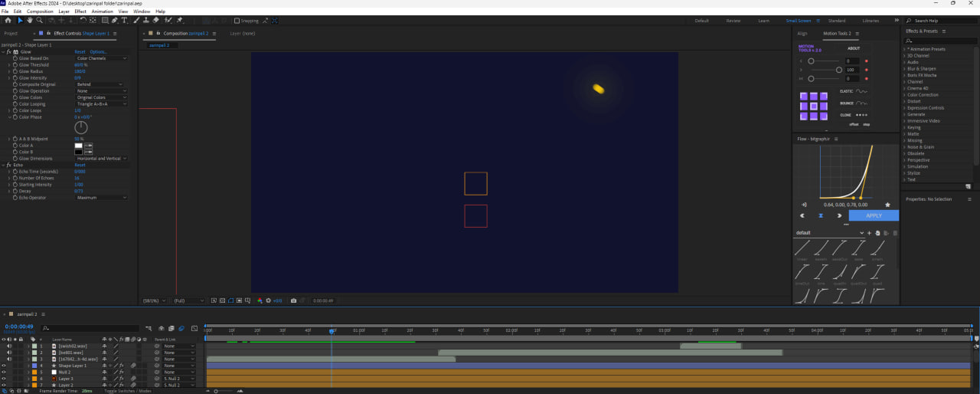Mute audio of swish02.wav layer

[x=9, y=346]
